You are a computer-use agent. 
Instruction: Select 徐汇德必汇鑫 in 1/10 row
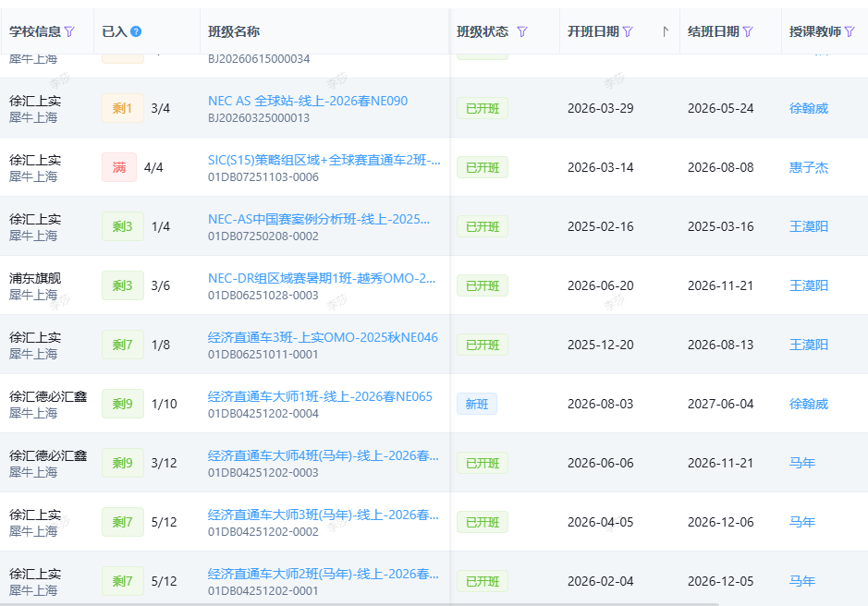point(48,397)
